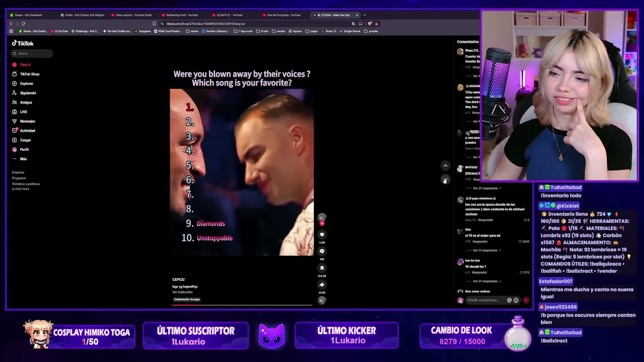This screenshot has width=644, height=362.
Task: Open the 'Google Gemini' bookmark
Action: (x=350, y=31)
